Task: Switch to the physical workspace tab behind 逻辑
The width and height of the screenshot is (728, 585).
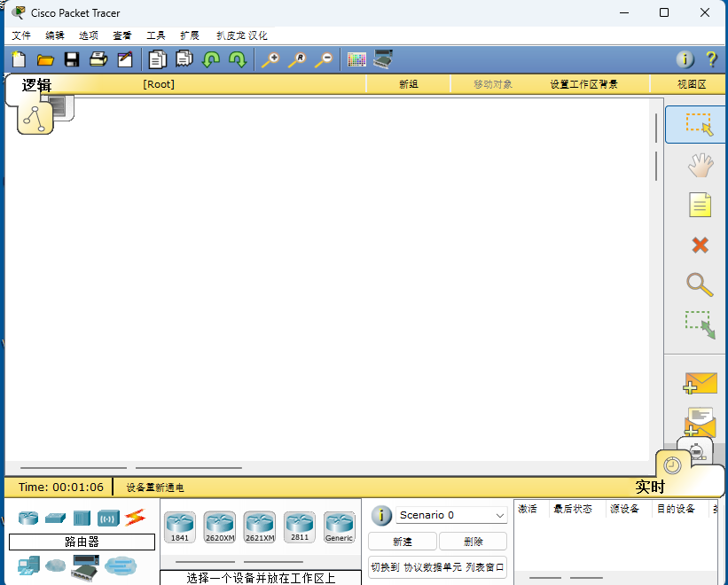Action: [62, 107]
